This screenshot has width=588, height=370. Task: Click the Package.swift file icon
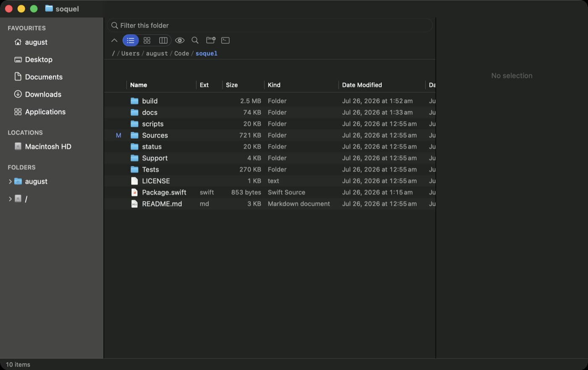pos(134,192)
